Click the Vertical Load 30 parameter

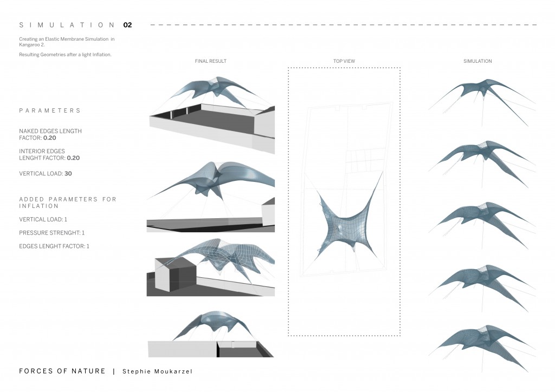[x=46, y=174]
